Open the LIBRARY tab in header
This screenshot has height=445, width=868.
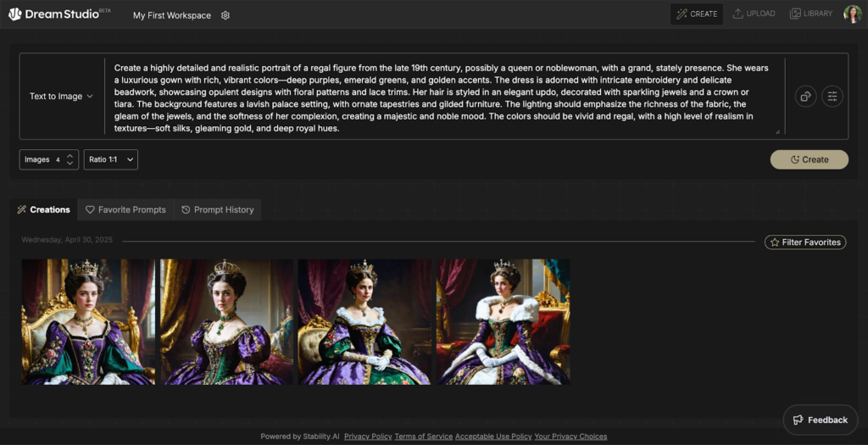811,14
